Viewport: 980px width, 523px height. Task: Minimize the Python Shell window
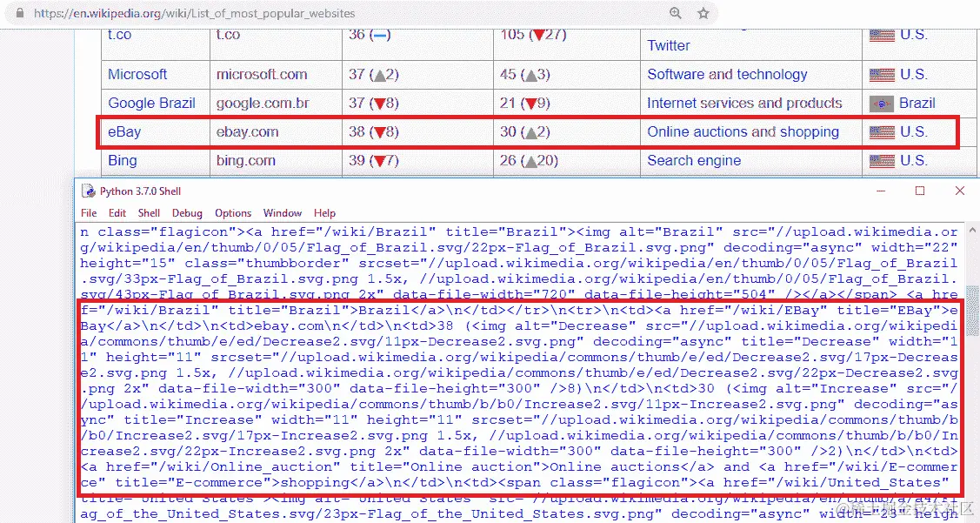(x=881, y=191)
